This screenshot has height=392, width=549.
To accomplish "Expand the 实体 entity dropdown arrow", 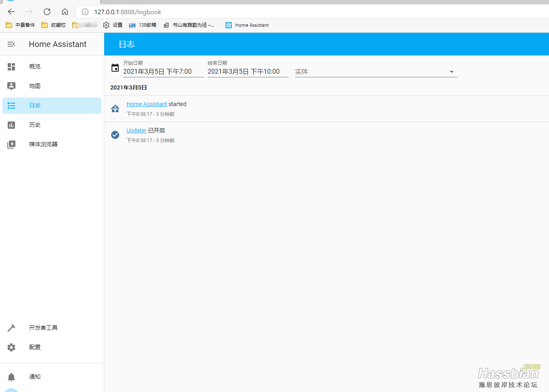I will point(451,72).
